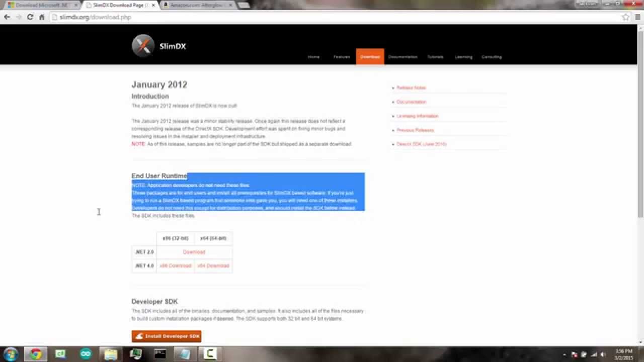Click the .NET 2.0 Download link
The height and width of the screenshot is (362, 644).
[x=194, y=252]
